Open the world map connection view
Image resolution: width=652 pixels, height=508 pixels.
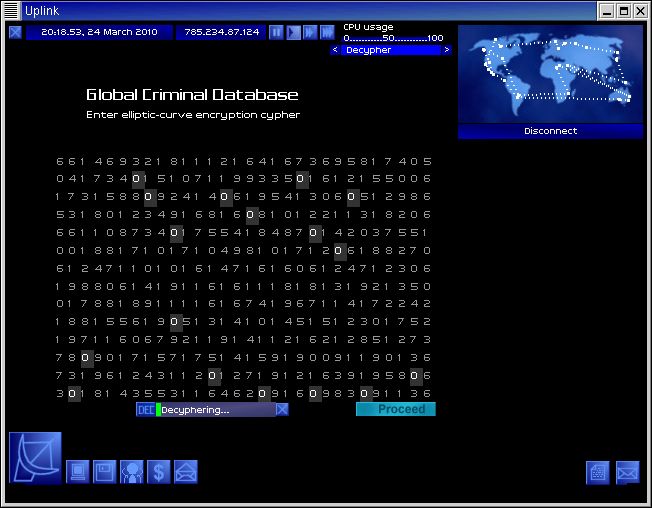point(551,74)
